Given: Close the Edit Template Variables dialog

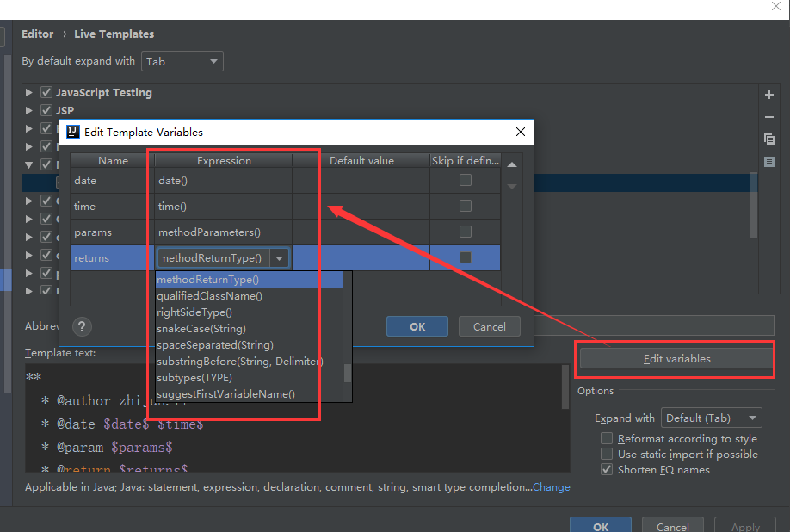Looking at the screenshot, I should 521,132.
